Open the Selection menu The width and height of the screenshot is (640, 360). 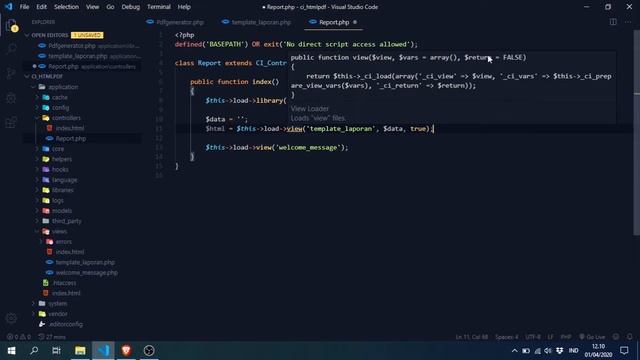(66, 7)
